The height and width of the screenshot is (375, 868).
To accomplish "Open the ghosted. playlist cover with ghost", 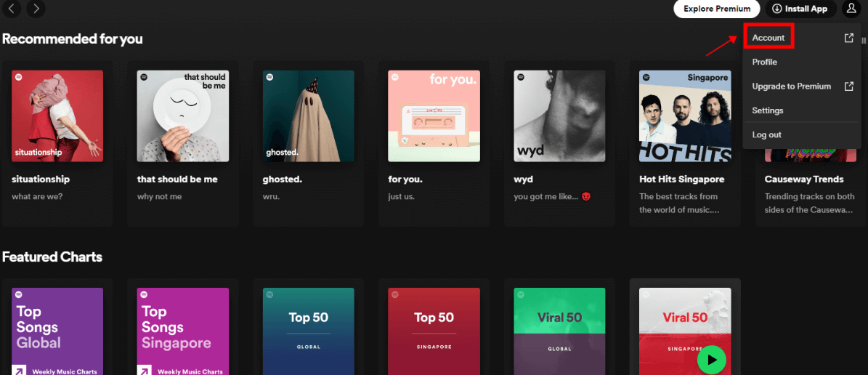I will [x=308, y=116].
